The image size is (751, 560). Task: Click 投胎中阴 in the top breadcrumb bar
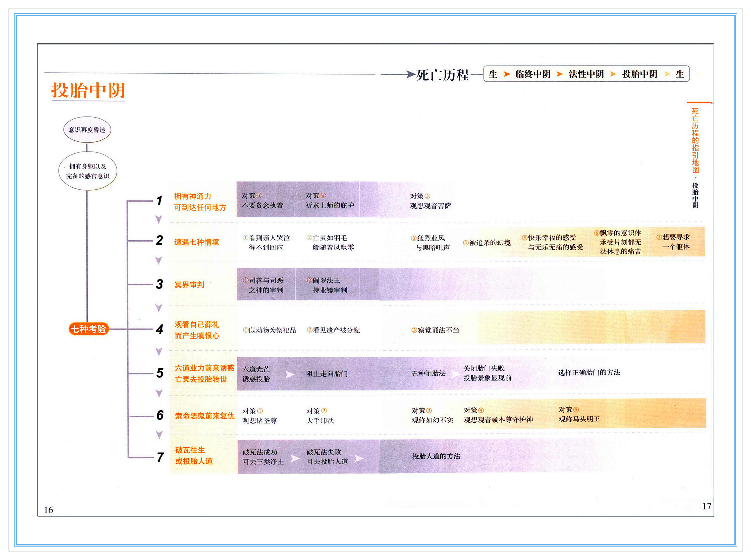[x=639, y=74]
